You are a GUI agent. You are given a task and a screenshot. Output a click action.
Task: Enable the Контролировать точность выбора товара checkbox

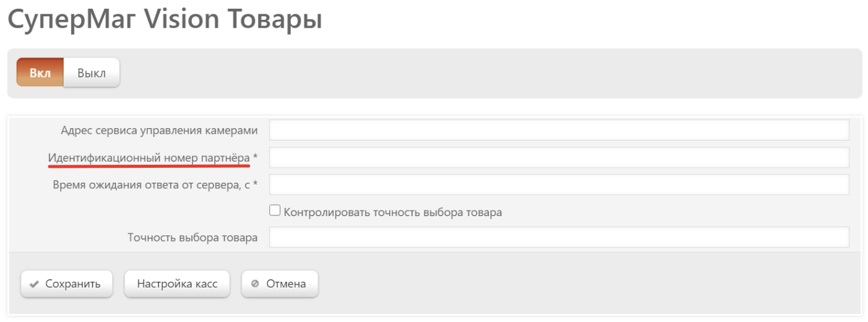275,211
